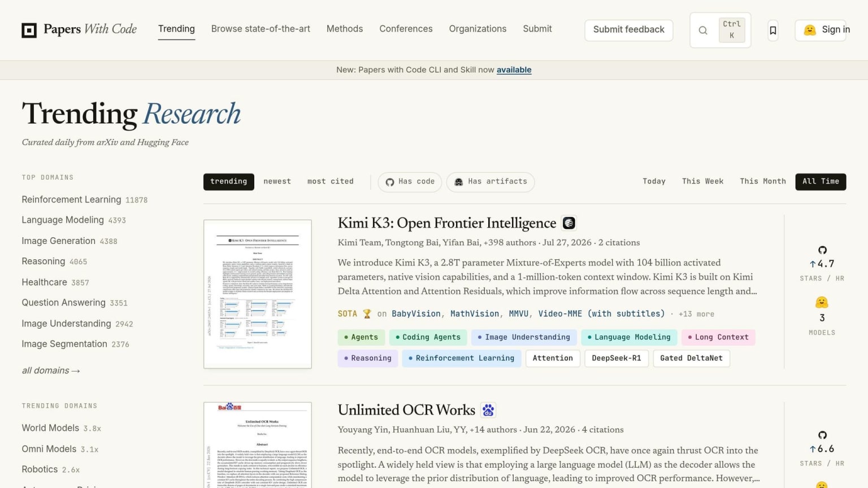The width and height of the screenshot is (868, 488).
Task: Click the Image Understanding tag on Kimi K3
Action: coord(524,337)
